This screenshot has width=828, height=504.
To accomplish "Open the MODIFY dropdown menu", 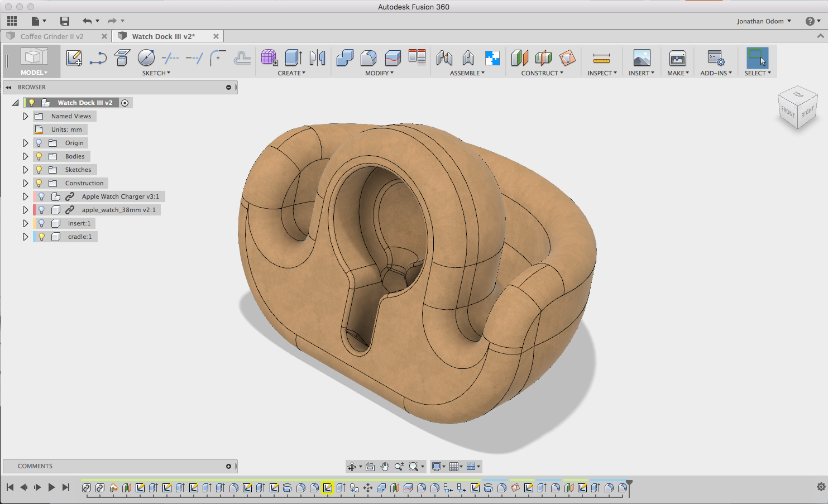I will 380,73.
